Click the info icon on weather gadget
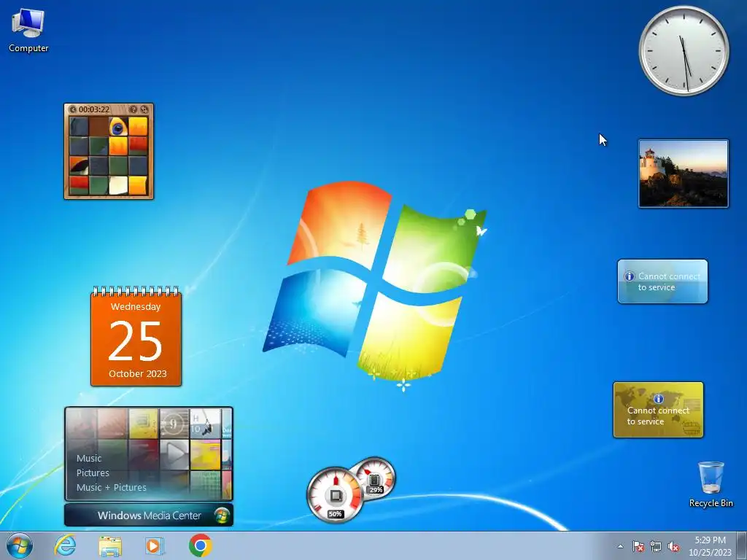Viewport: 747px width, 560px height. [630, 276]
